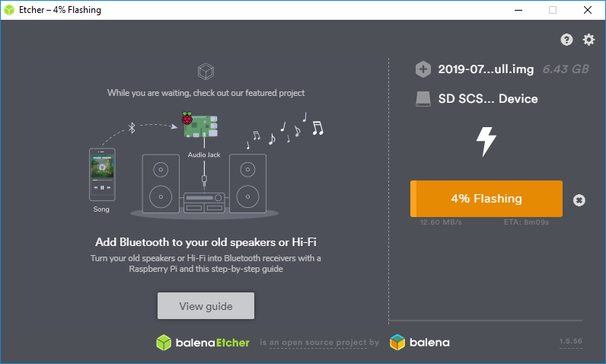This screenshot has width=606, height=364.
Task: Click the phone Song illustration
Action: pos(102,175)
